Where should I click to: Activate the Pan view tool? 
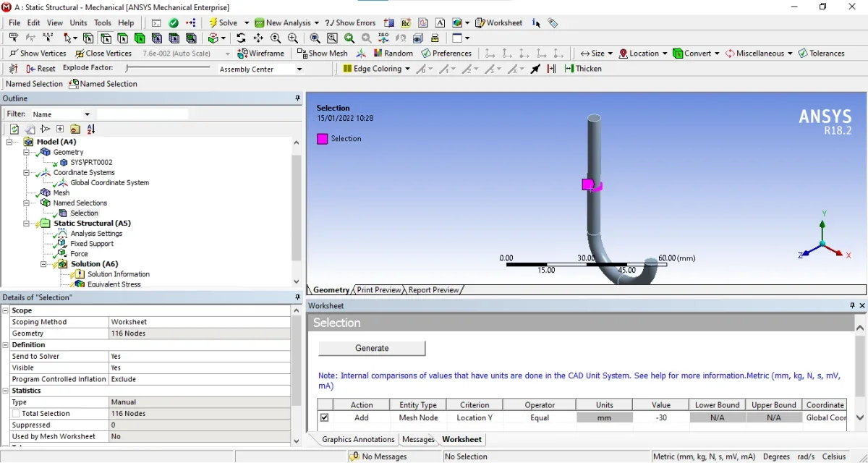click(258, 38)
